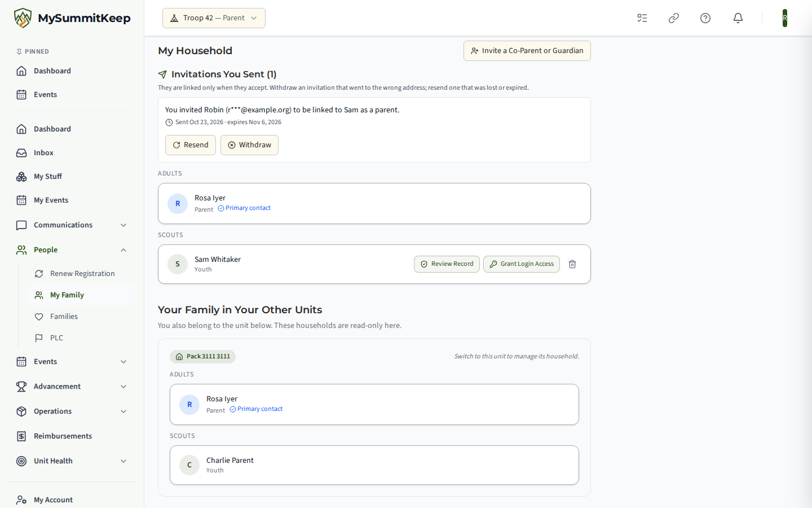Screen dimensions: 812x508
Task: Open PLC submenu item
Action: click(x=81, y=338)
